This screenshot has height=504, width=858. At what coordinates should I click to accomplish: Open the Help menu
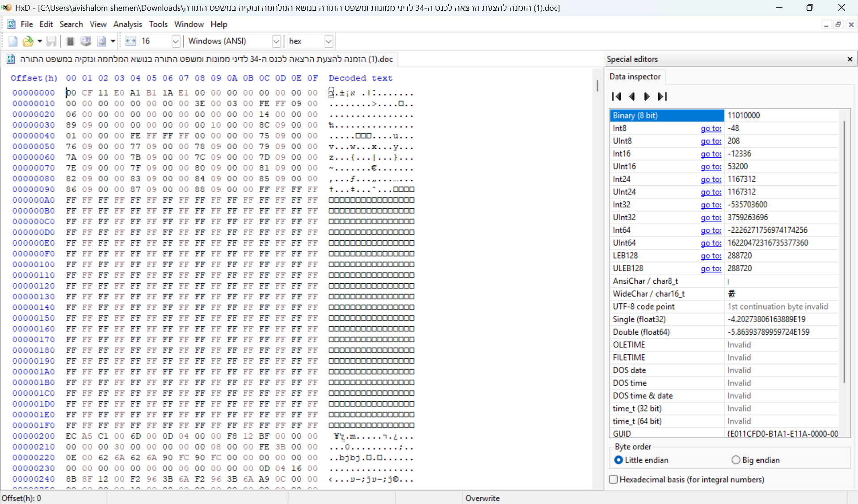point(219,24)
